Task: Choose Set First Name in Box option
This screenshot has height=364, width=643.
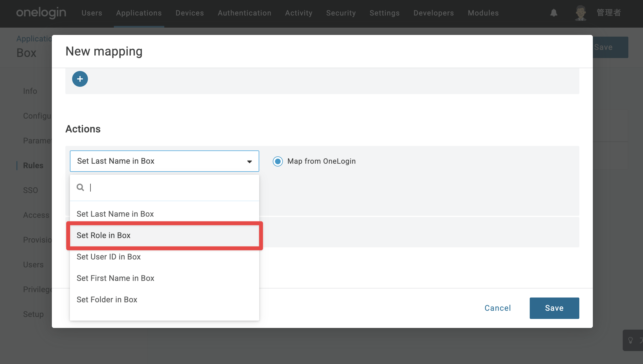Action: click(x=165, y=278)
